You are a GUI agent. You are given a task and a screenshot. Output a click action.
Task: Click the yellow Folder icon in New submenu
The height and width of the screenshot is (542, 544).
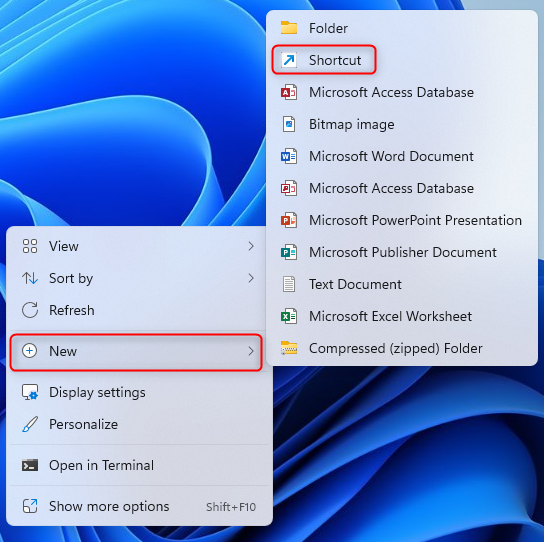click(x=289, y=28)
